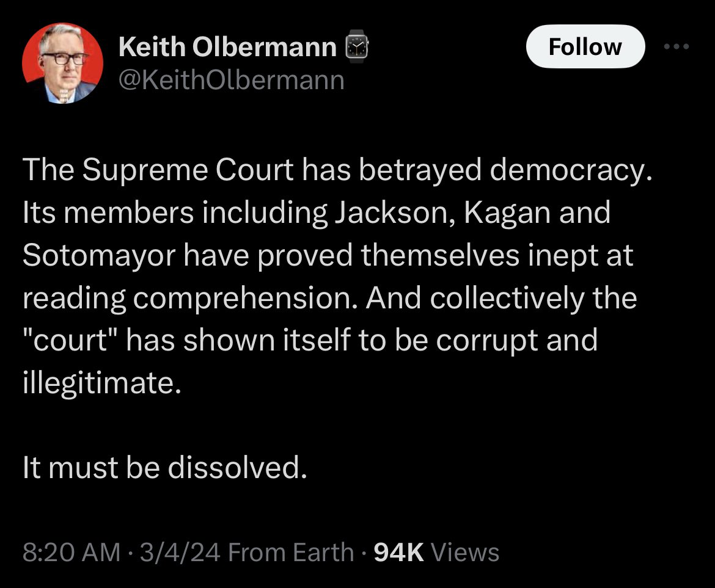Click Keith Olbermann's profile picture

[x=62, y=64]
